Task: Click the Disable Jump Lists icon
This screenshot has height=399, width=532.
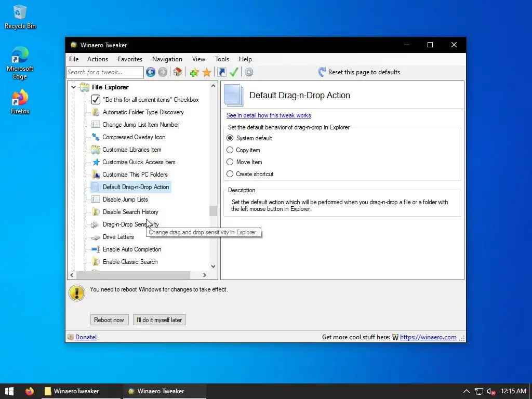Action: click(x=96, y=199)
